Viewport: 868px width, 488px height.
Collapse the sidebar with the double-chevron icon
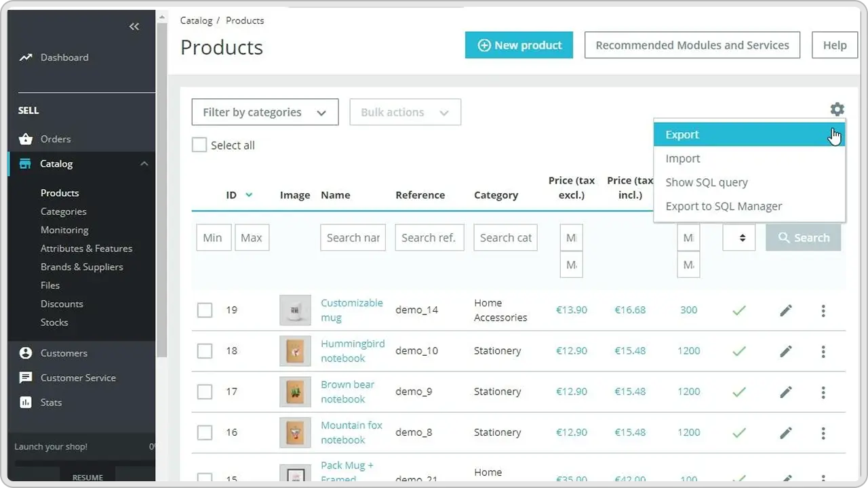point(134,26)
